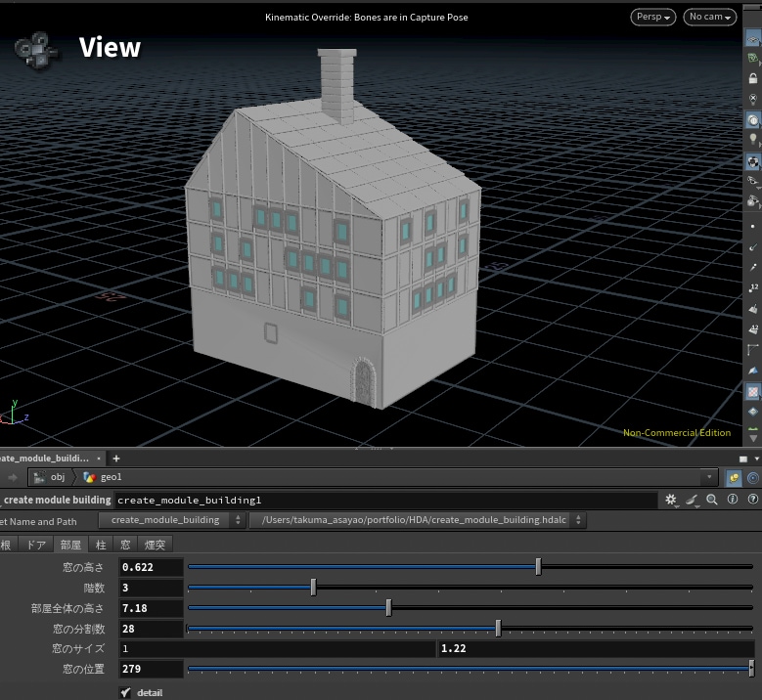Viewport: 762px width, 700px height.
Task: Switch to the 煙突 tab
Action: tap(155, 545)
